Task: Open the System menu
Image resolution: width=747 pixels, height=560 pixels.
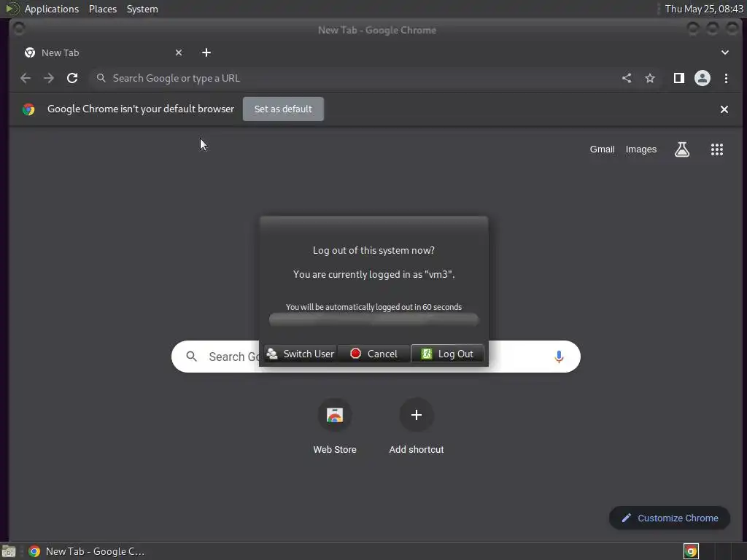Action: pyautogui.click(x=142, y=9)
